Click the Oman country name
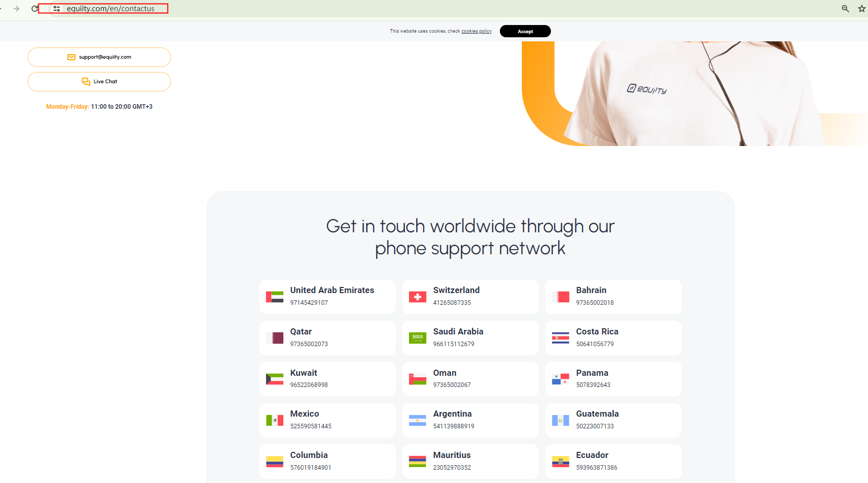 [445, 373]
